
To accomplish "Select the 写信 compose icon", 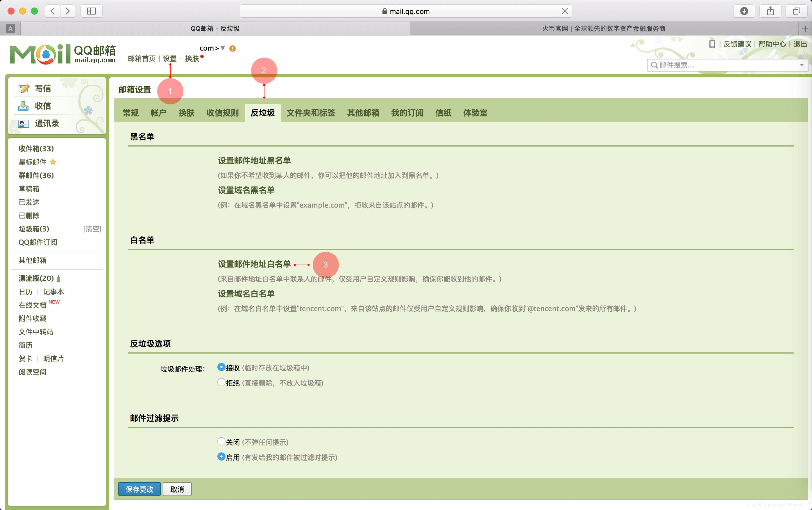I will click(24, 88).
